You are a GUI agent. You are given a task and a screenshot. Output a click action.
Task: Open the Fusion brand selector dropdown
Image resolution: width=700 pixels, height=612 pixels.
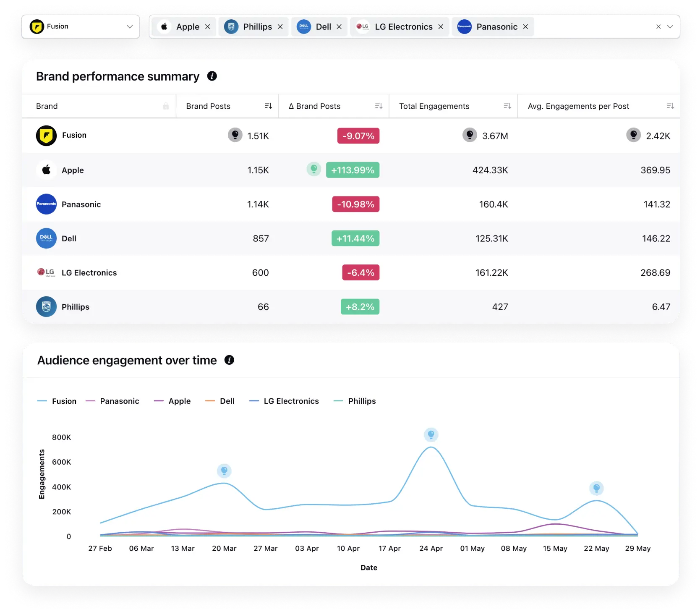point(81,26)
